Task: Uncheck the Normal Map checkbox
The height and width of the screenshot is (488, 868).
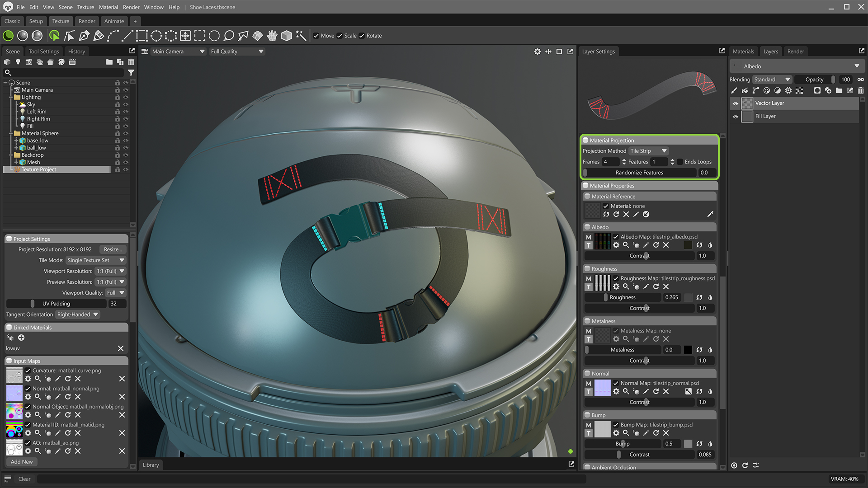Action: (x=616, y=383)
